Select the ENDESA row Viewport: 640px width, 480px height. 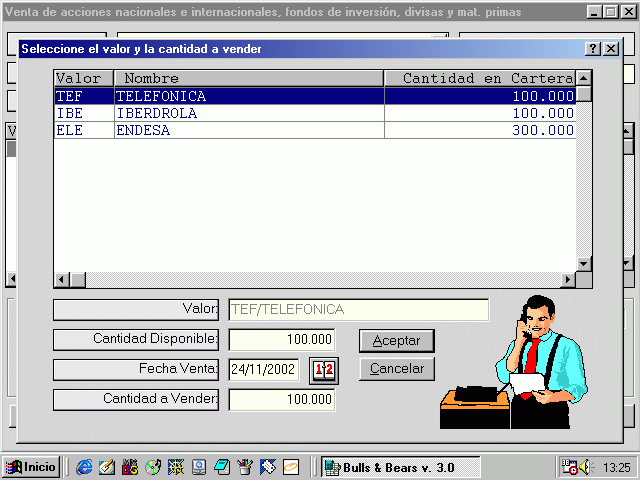[x=315, y=130]
